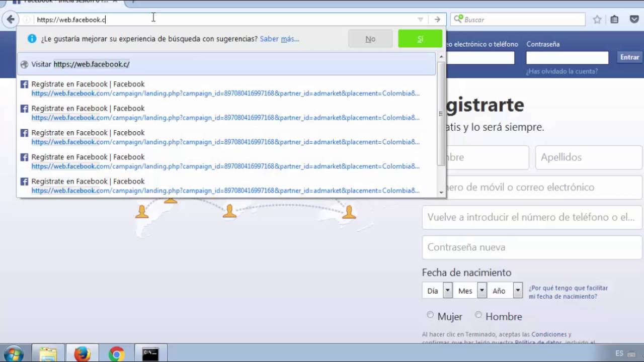This screenshot has height=362, width=644.
Task: Click the search engine icon in Buscar box
Action: coord(458,19)
